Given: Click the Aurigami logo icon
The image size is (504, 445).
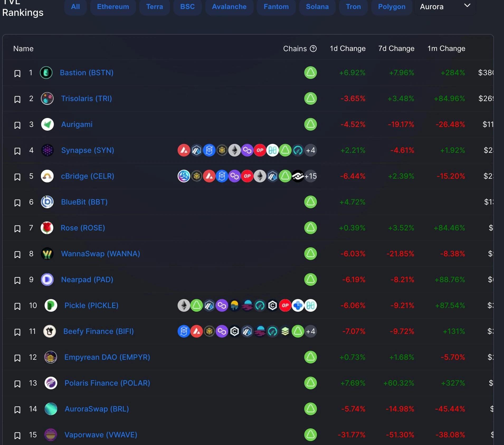Looking at the screenshot, I should pos(47,124).
